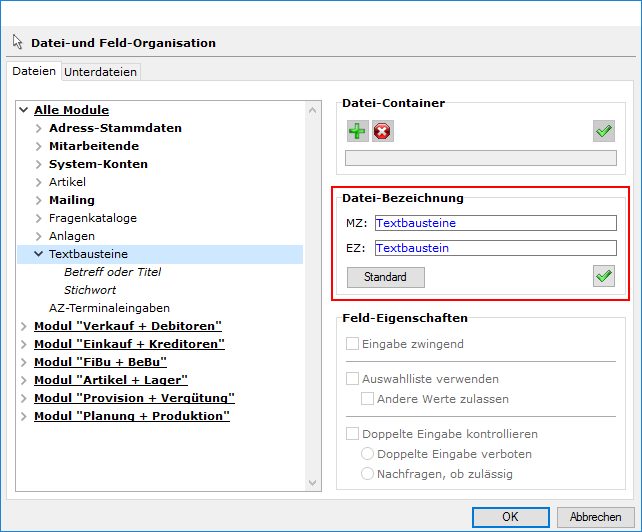Collapse the Textbausteine tree node
Screen dimensions: 642x532
click(x=39, y=254)
